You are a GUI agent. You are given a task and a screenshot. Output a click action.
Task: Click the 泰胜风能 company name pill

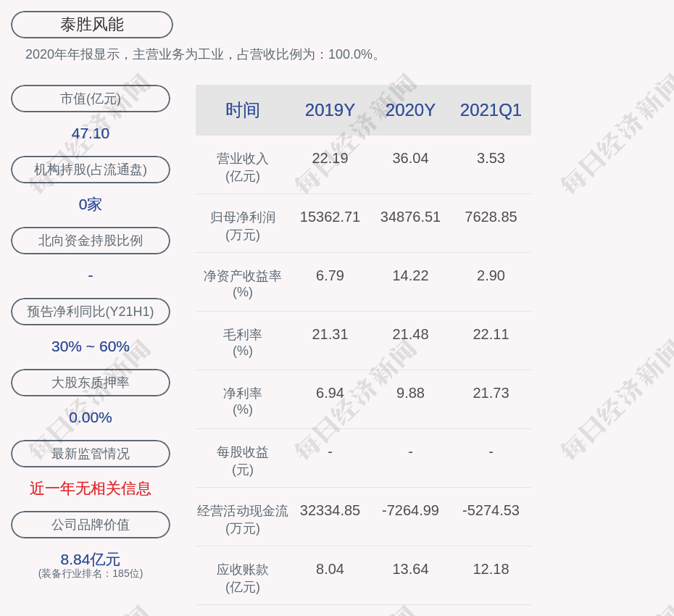click(x=91, y=25)
